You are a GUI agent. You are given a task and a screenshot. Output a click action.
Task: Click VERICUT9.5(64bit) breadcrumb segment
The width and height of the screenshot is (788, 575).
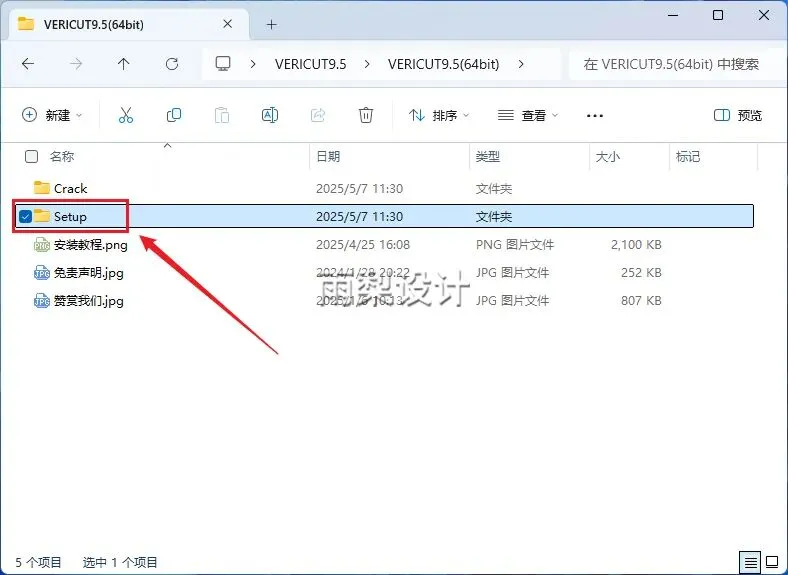click(444, 64)
